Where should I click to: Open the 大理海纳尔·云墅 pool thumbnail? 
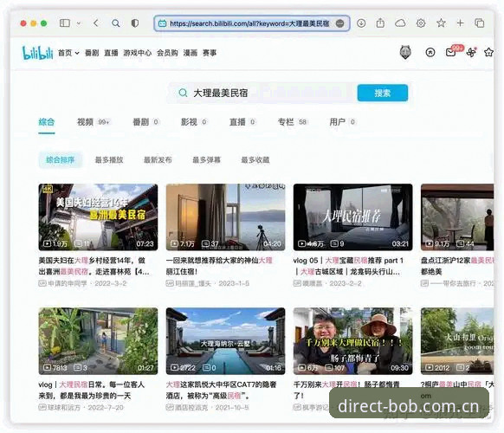pos(225,341)
